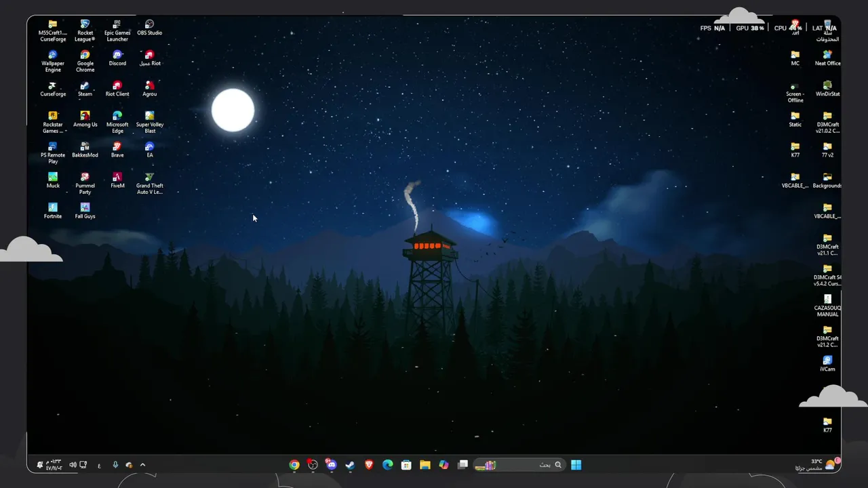Select the D3MCraft v21.0.2 folder
Viewport: 868px width, 488px height.
tap(827, 123)
